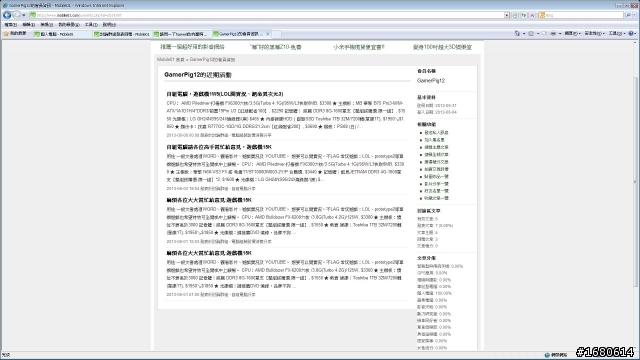The height and width of the screenshot is (360, 640).
Task: Open the 工具(O) command bar menu
Action: click(617, 33)
